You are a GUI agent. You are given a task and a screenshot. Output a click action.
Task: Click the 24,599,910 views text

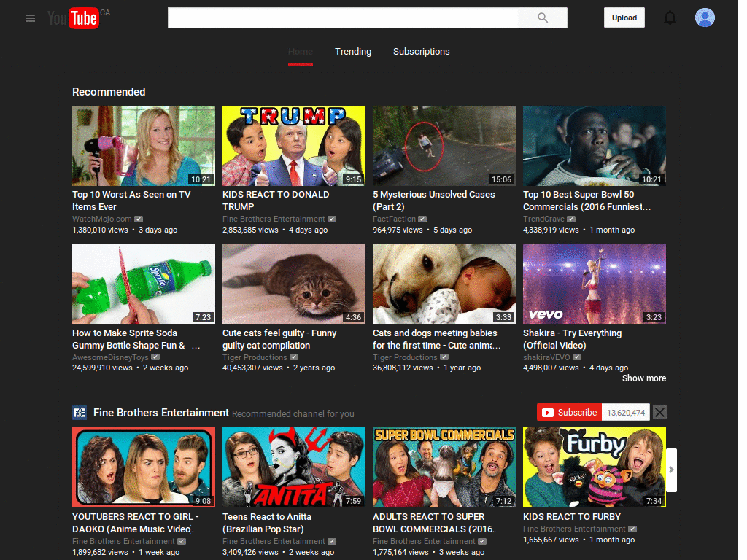[x=102, y=367]
